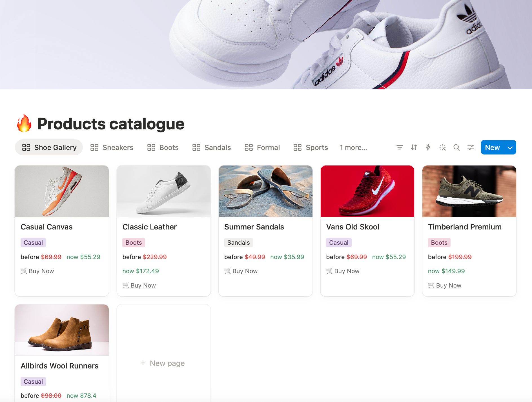
Task: Click the Vans Old Skool title
Action: tap(353, 227)
